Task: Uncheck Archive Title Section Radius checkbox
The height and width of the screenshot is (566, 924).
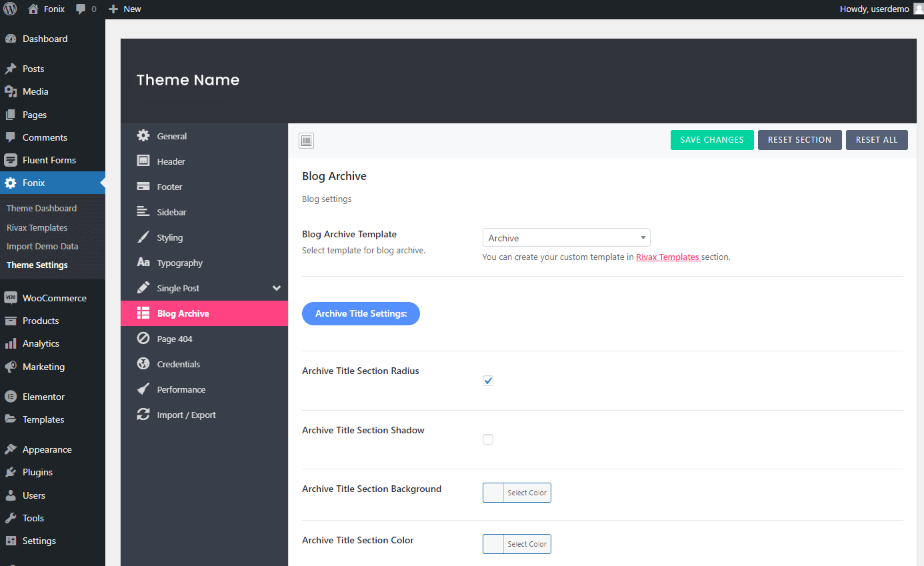Action: [x=488, y=381]
